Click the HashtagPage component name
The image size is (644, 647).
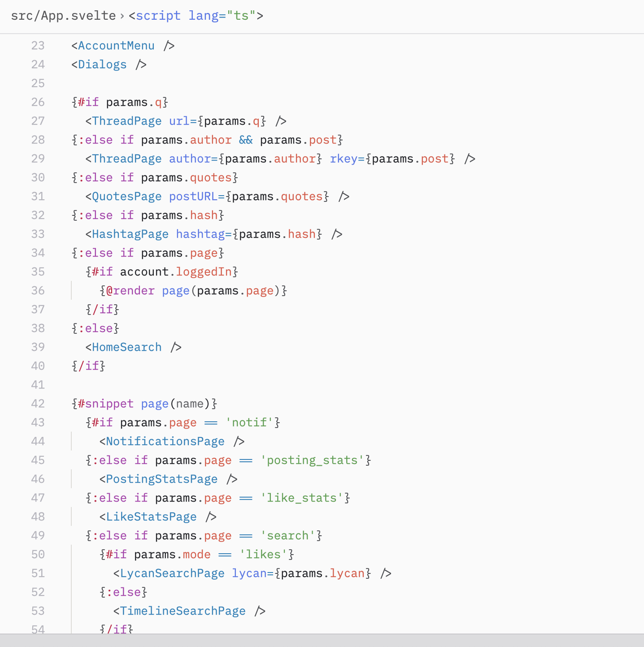click(x=130, y=234)
